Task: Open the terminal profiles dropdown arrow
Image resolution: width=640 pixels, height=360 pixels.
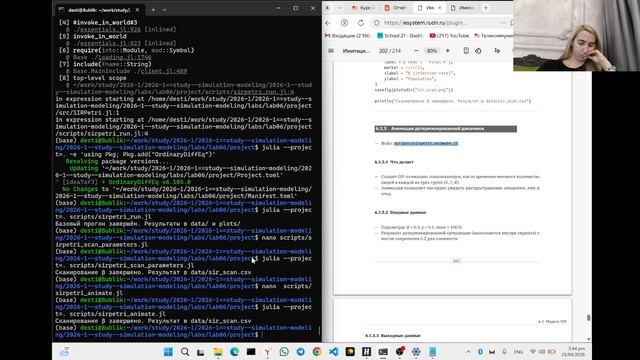Action: coord(164,10)
